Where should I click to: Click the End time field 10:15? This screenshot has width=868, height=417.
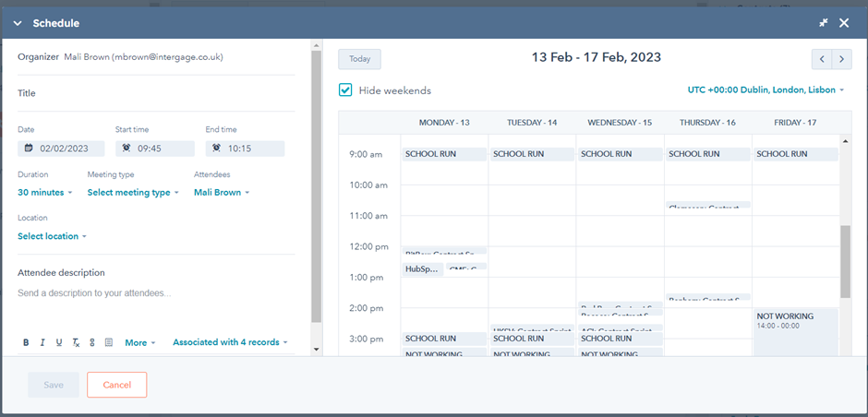[x=246, y=149]
